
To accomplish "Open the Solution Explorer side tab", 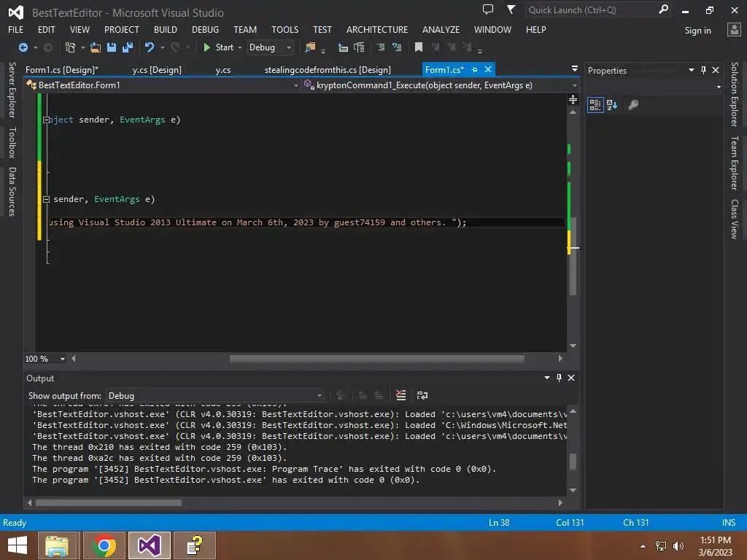I will tap(734, 94).
